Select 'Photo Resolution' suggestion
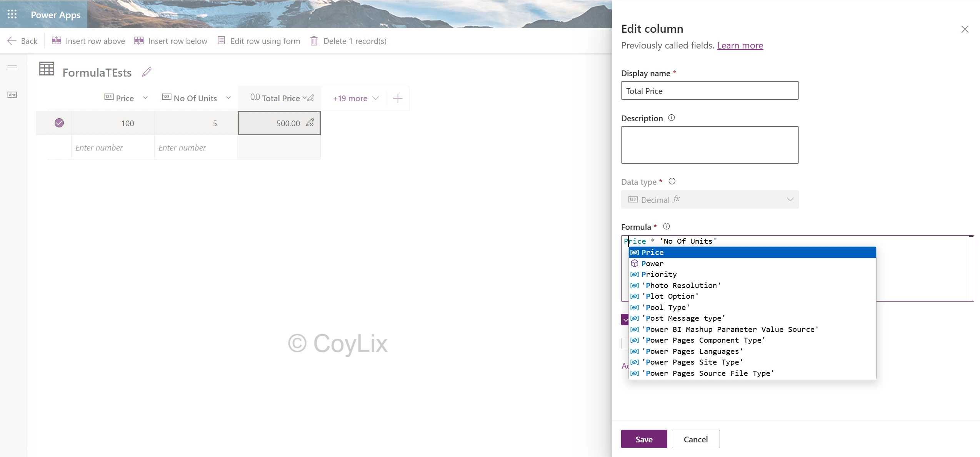Image resolution: width=980 pixels, height=457 pixels. pyautogui.click(x=752, y=285)
